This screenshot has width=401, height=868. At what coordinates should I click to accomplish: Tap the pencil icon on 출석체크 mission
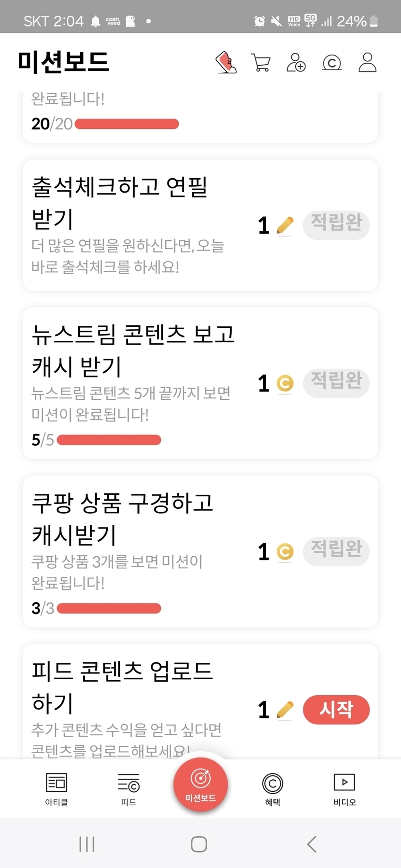point(285,225)
